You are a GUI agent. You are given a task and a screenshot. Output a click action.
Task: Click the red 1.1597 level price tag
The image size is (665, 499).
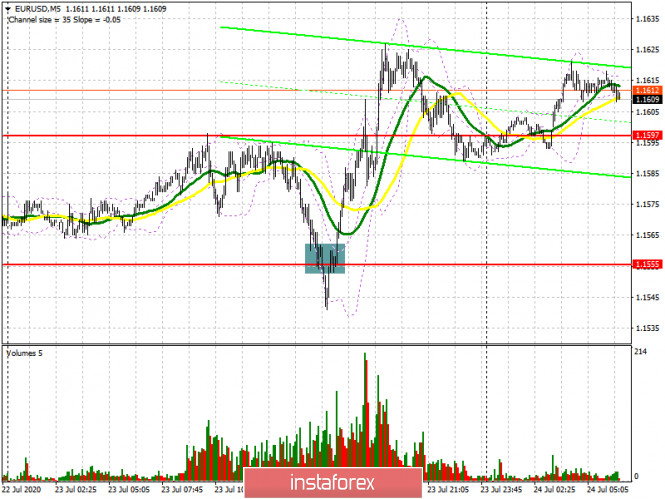click(x=647, y=135)
